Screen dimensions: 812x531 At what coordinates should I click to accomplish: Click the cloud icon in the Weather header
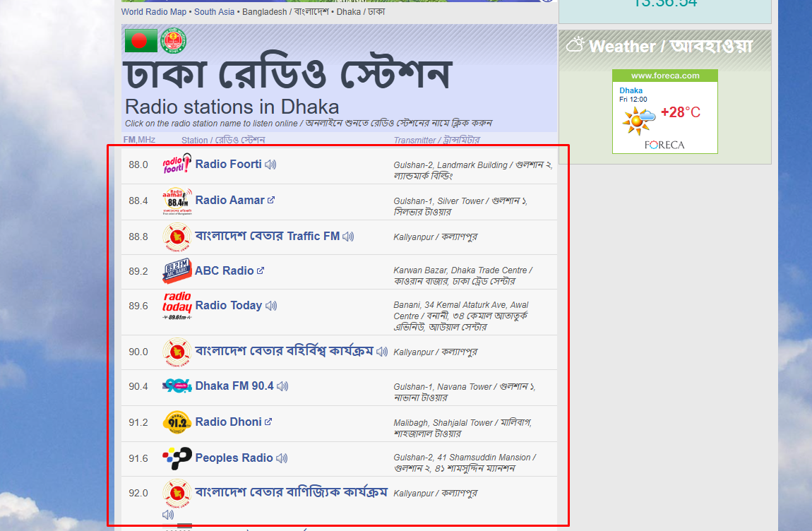pos(573,44)
